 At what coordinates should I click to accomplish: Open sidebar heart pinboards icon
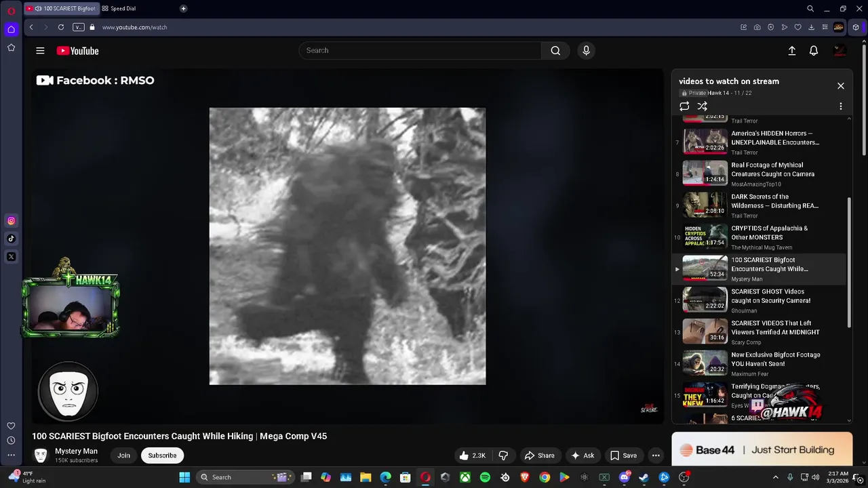12,426
